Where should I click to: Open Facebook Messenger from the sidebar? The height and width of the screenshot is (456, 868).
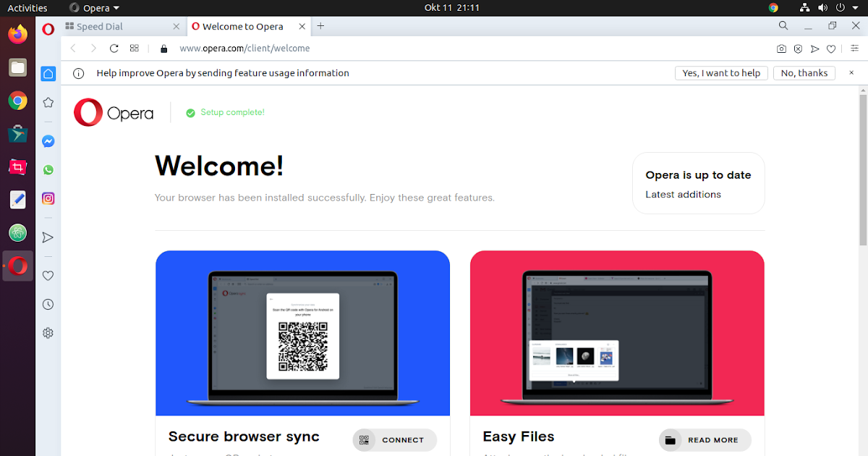(x=48, y=141)
